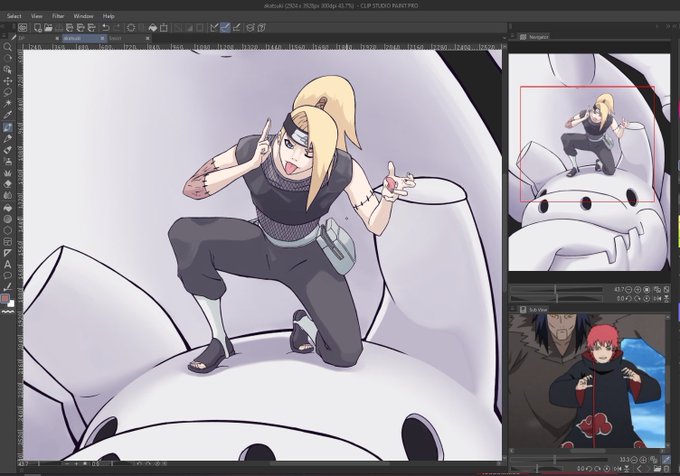Select the Zoom magnifier tool

tap(7, 47)
